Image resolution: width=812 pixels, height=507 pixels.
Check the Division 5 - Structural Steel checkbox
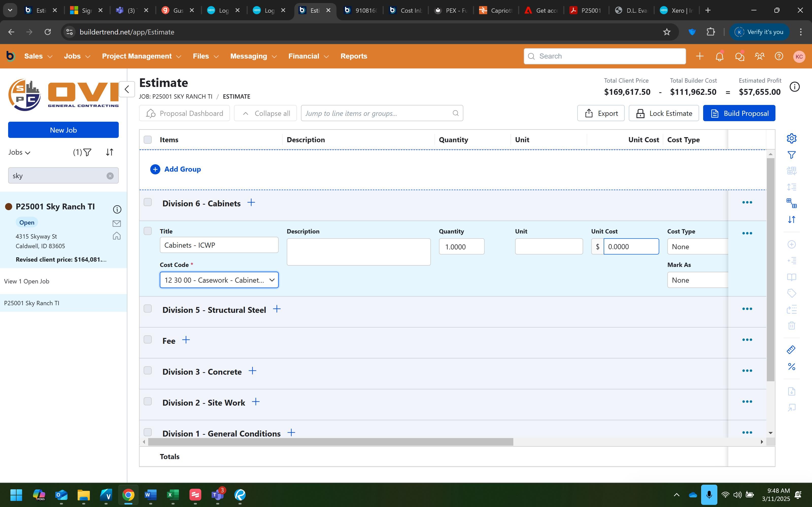click(x=148, y=309)
